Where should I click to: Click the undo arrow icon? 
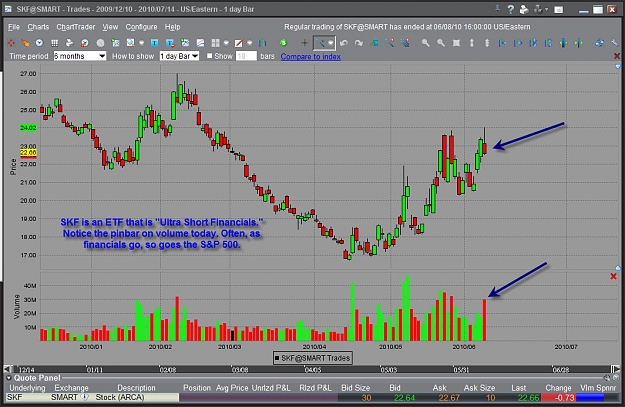click(344, 43)
